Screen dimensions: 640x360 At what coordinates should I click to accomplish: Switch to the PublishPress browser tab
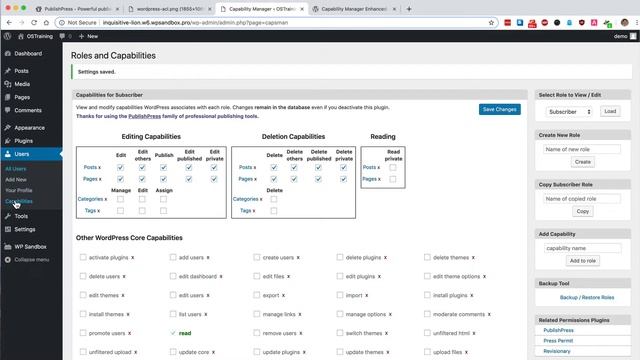click(77, 9)
